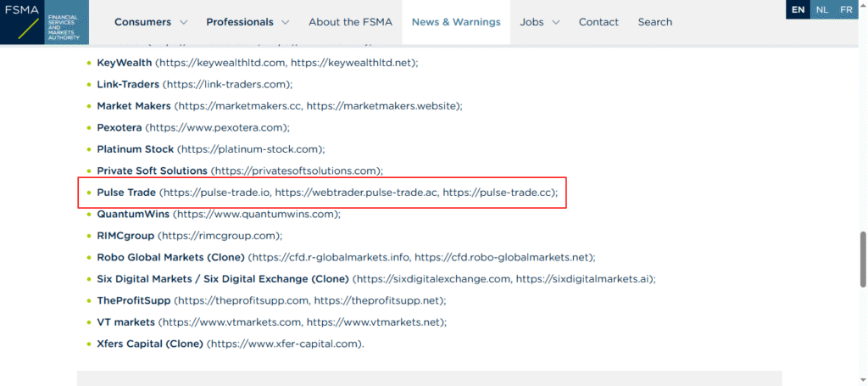
Task: Select the https://keywealthltd.net URL text
Action: click(351, 63)
